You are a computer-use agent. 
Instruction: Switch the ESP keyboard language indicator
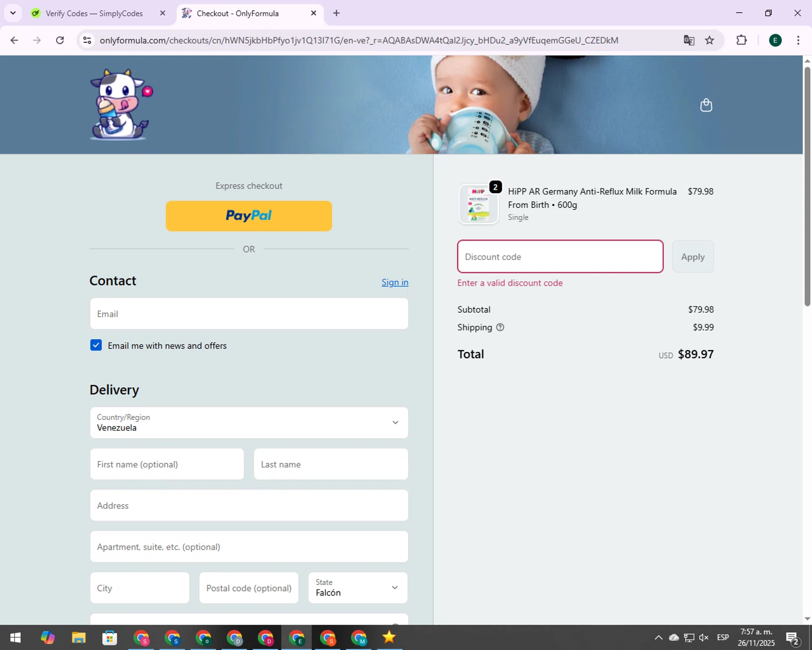723,638
